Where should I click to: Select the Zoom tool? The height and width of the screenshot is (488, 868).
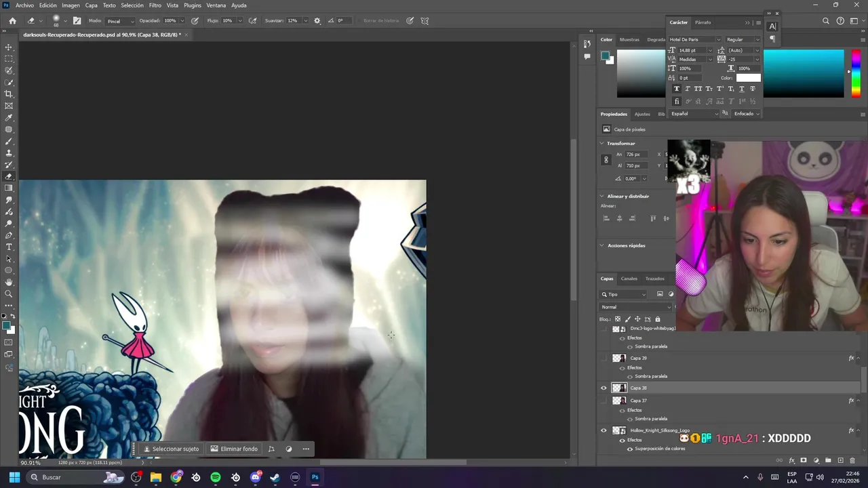tap(9, 294)
